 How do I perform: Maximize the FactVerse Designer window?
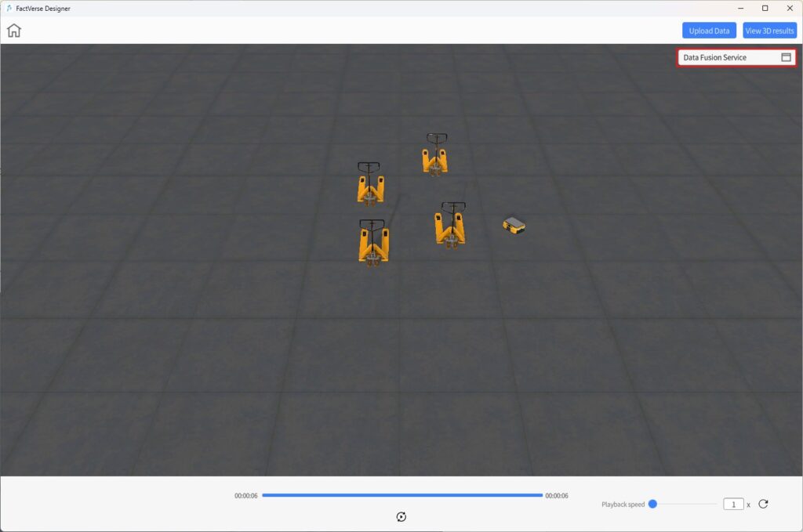coord(765,8)
